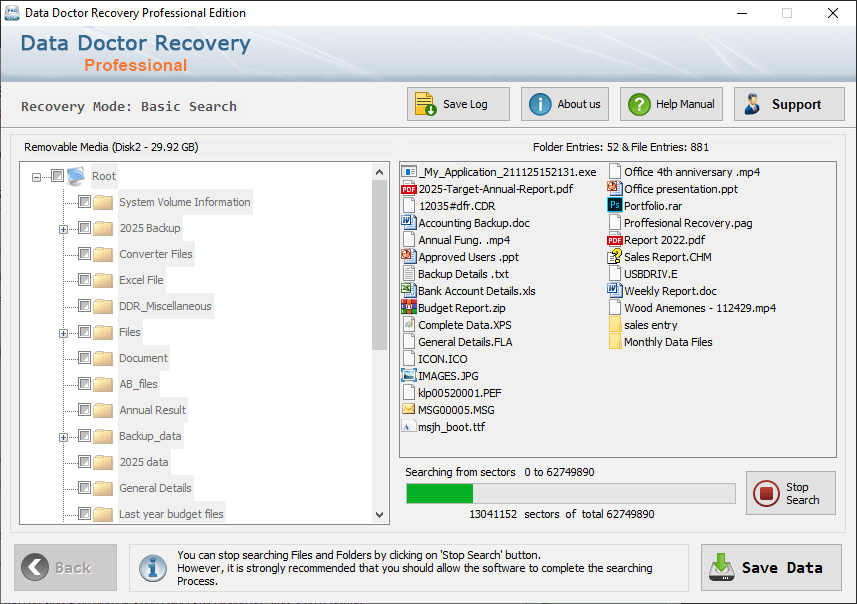Click the Root computer icon in tree

pos(76,176)
